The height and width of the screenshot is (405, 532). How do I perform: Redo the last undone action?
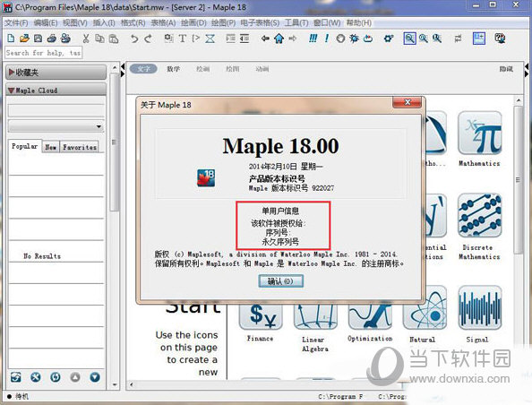click(148, 39)
